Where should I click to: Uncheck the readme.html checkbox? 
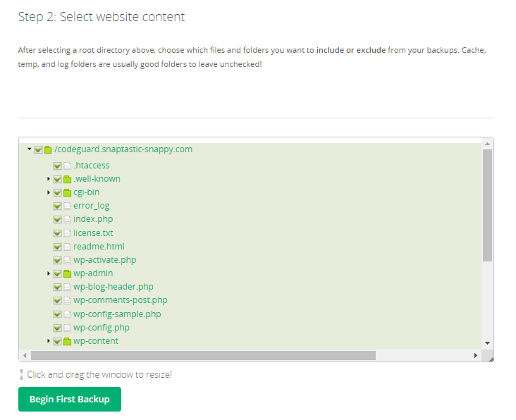58,247
